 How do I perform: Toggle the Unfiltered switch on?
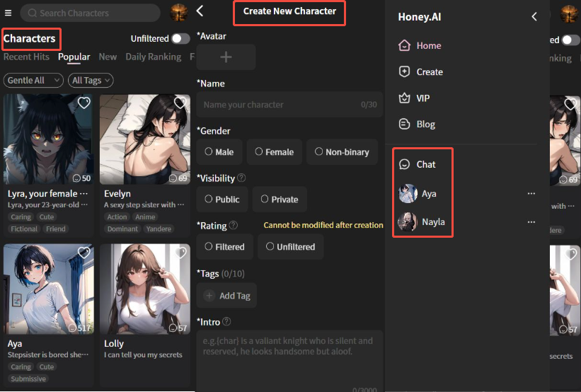pyautogui.click(x=180, y=39)
